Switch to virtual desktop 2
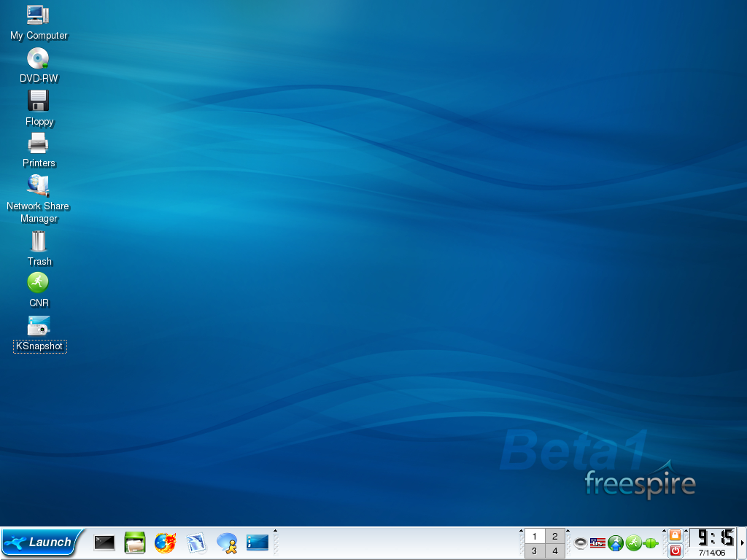Screen dimensions: 747x560 coord(555,536)
